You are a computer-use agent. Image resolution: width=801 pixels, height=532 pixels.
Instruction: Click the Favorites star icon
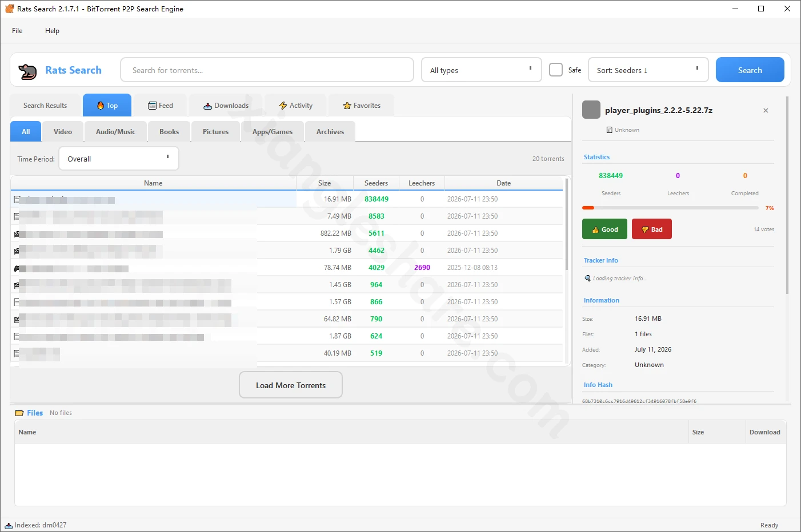347,106
